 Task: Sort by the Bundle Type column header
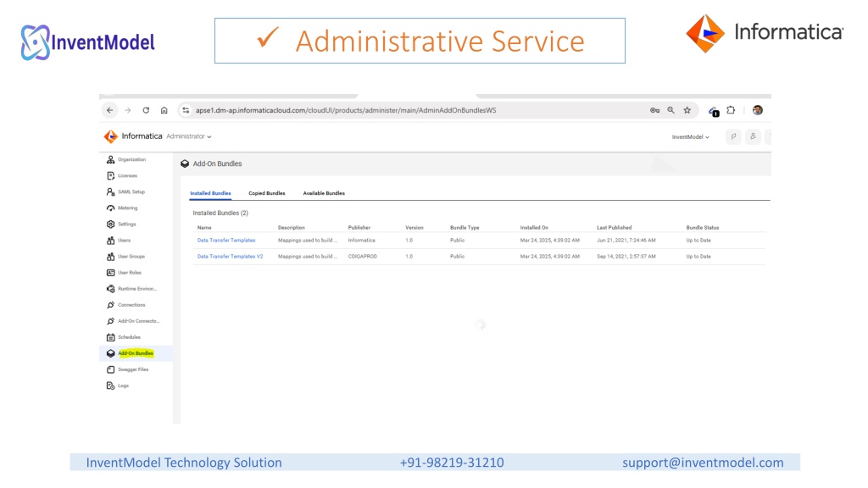(465, 227)
